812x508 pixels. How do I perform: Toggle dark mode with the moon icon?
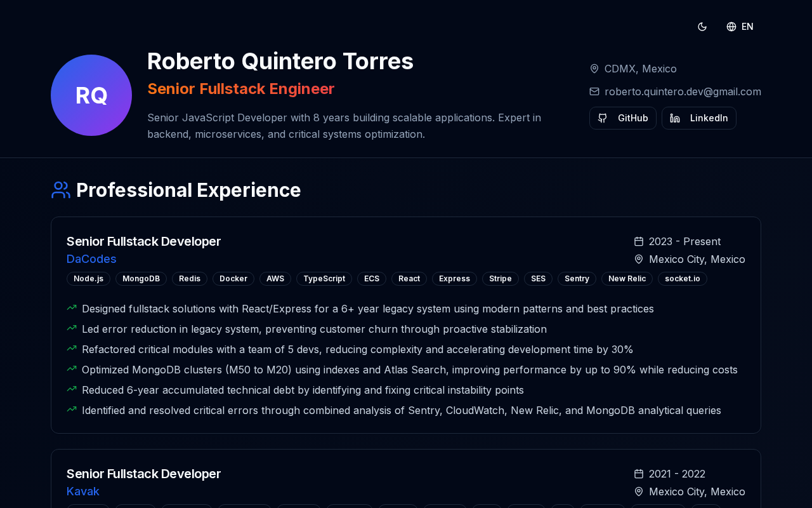pyautogui.click(x=702, y=27)
